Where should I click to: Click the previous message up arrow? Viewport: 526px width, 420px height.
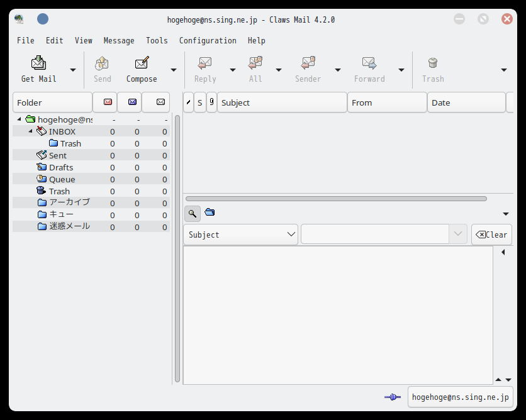pos(498,379)
